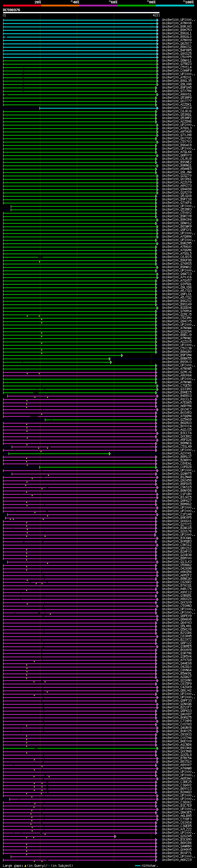Select hit UniRef100_Q75RZ3

[x=177, y=64]
